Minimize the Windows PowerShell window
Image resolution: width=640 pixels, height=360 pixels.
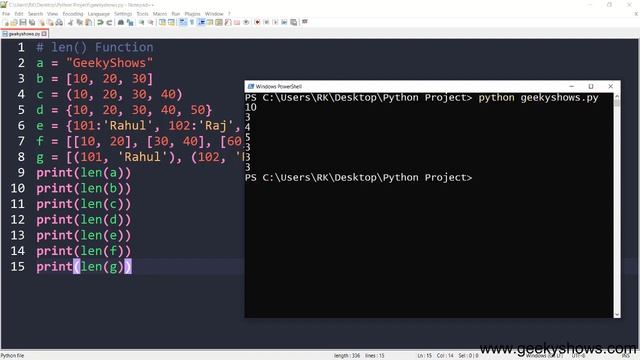click(x=571, y=87)
